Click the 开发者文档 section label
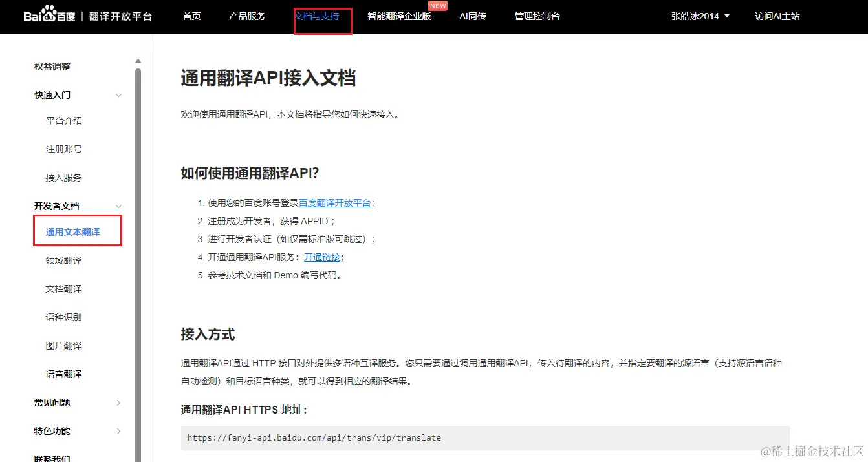 (x=57, y=206)
